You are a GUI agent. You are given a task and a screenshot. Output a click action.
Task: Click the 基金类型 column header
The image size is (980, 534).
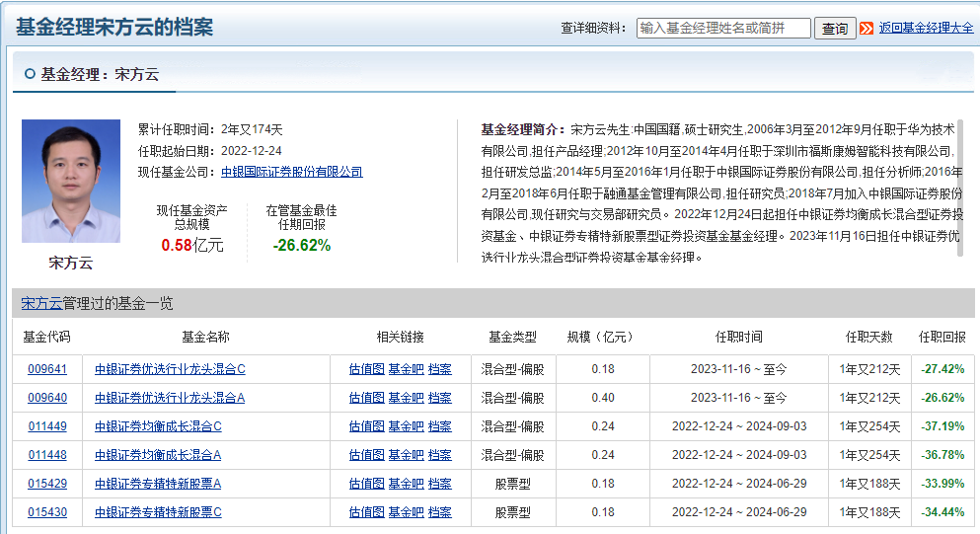512,337
